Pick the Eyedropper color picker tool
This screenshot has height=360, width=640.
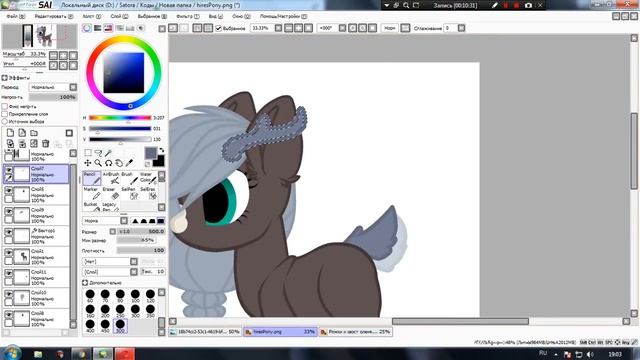129,163
